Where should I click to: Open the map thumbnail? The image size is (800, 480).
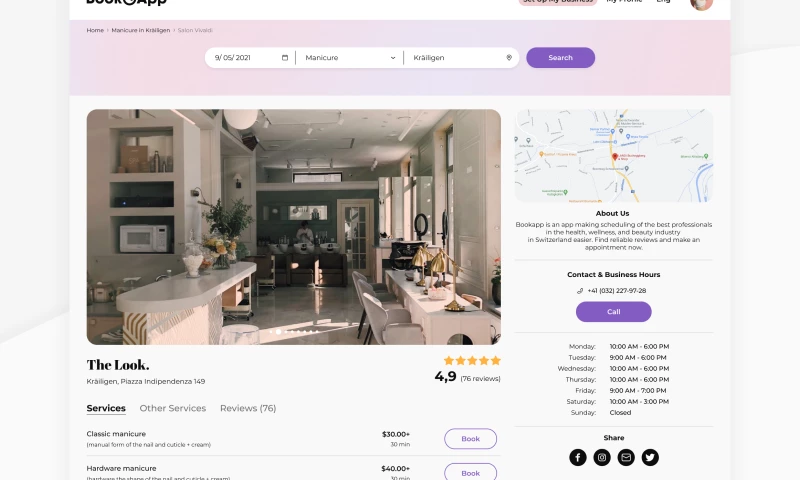pos(613,156)
